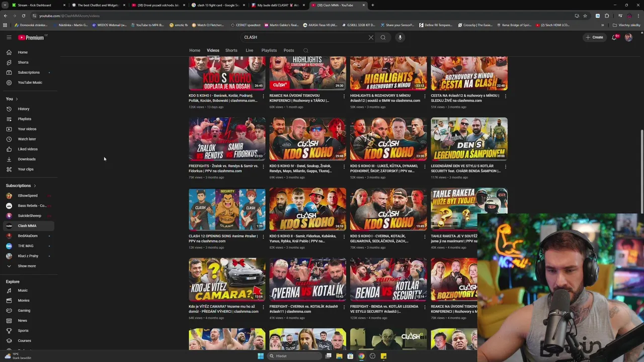Open BedAkaDom subscription channel

pos(28,236)
